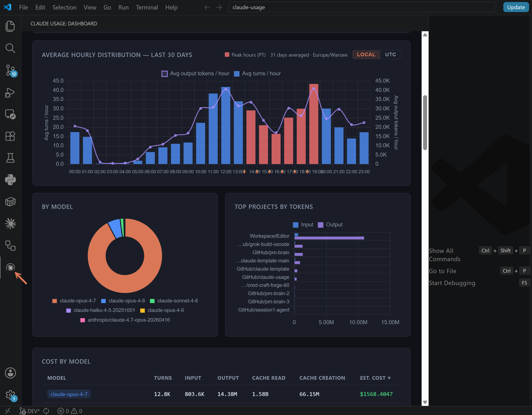The image size is (532, 415).
Task: Open the Containers crate icon
Action: [x=10, y=202]
